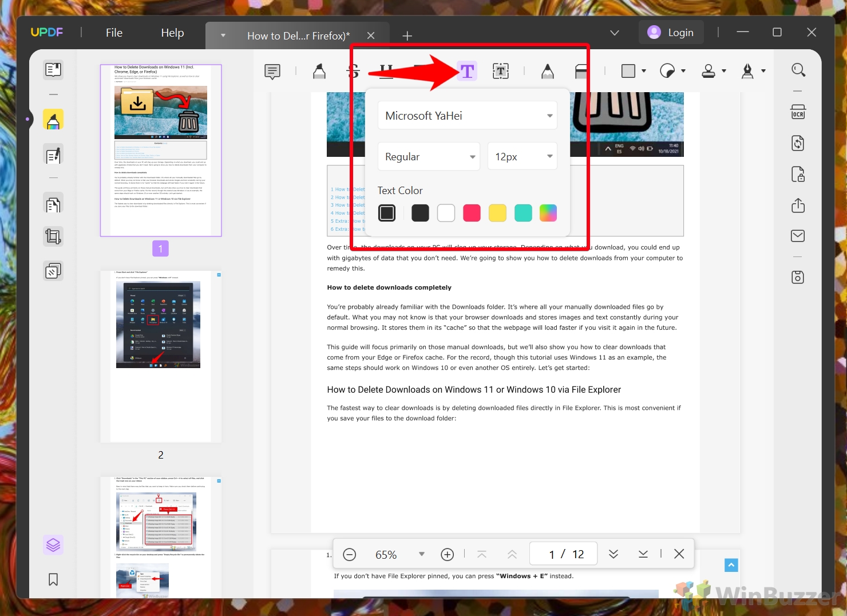Select the Text Box tool
This screenshot has width=847, height=616.
(x=501, y=72)
